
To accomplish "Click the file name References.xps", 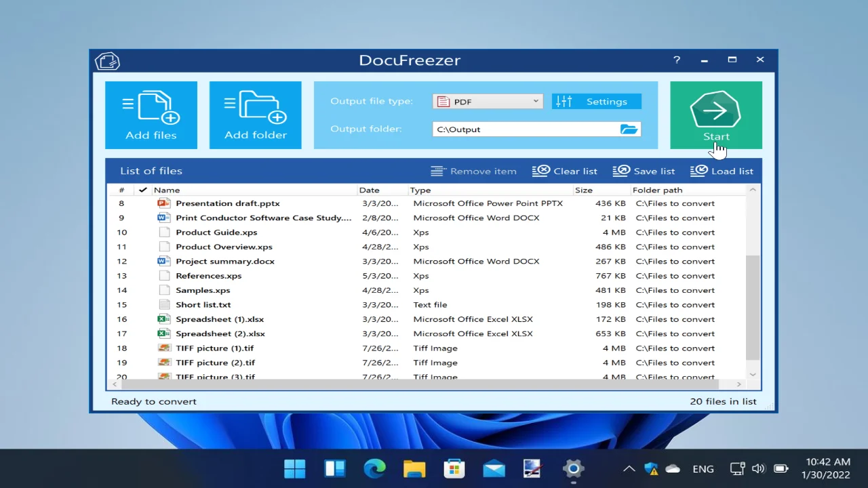I will pyautogui.click(x=209, y=276).
